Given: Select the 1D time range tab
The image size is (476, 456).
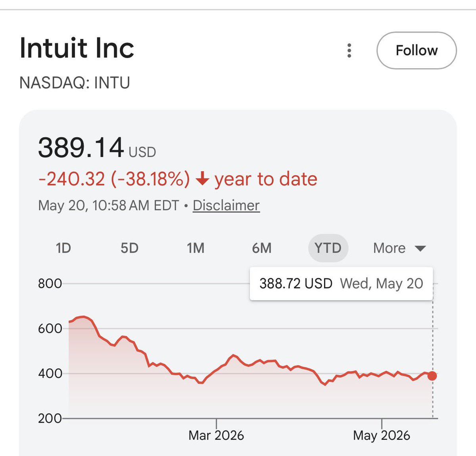Looking at the screenshot, I should pyautogui.click(x=63, y=248).
